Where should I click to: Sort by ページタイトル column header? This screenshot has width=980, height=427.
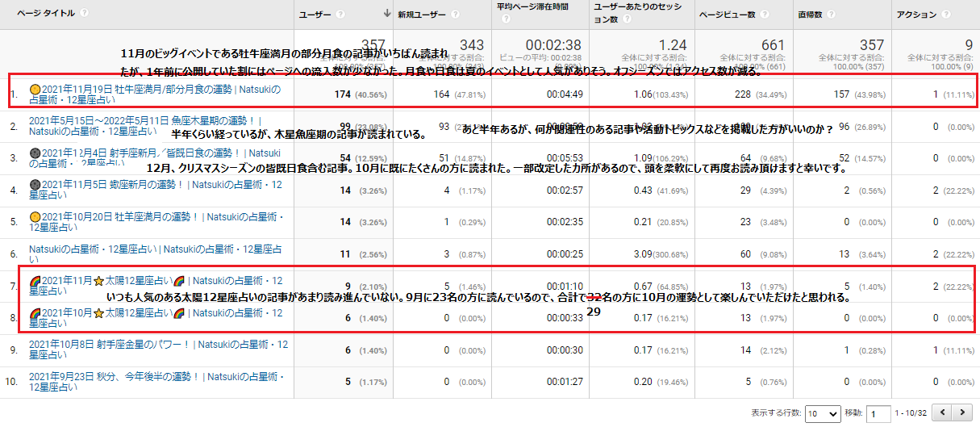(x=46, y=14)
